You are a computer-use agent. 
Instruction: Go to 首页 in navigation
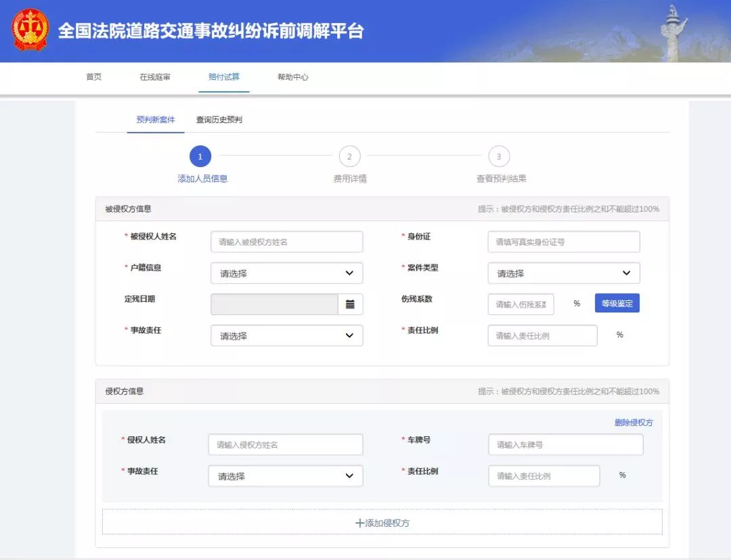coord(94,77)
